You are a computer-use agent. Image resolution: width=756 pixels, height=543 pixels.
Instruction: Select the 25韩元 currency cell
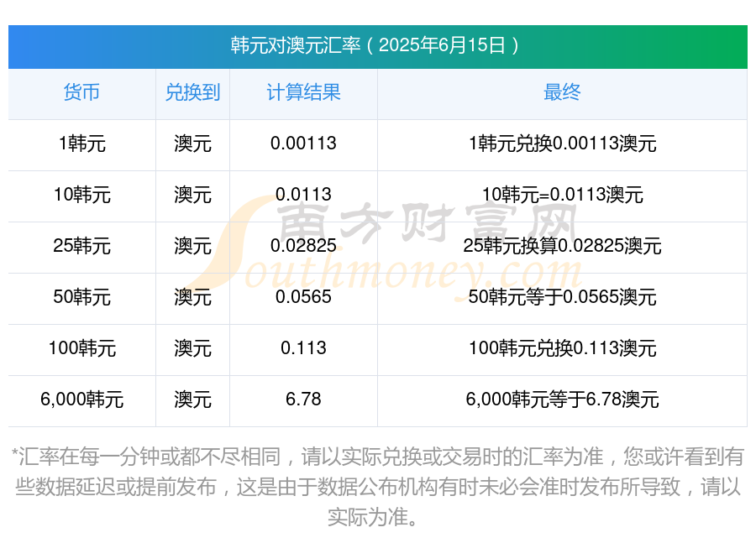coord(82,246)
